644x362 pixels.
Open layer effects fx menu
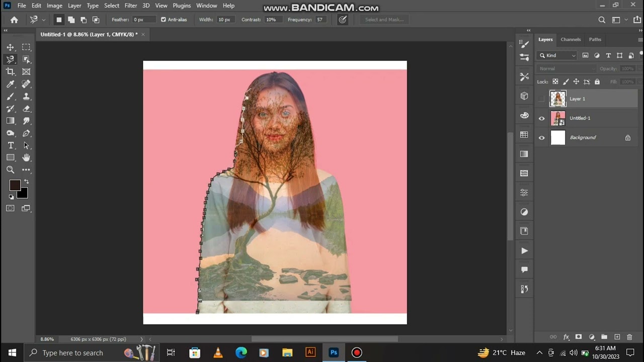click(x=566, y=337)
